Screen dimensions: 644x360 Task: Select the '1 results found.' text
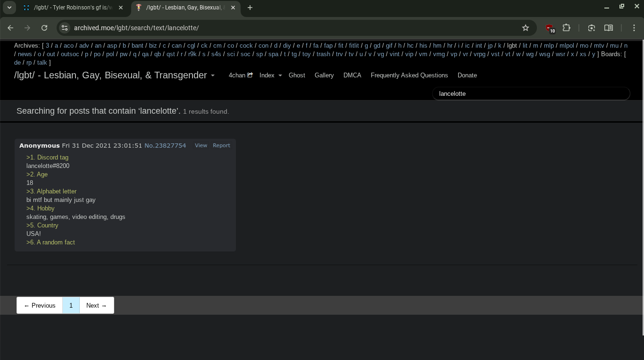click(206, 111)
